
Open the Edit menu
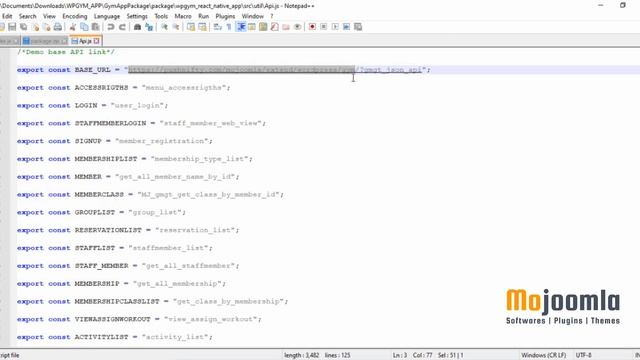pyautogui.click(x=7, y=16)
